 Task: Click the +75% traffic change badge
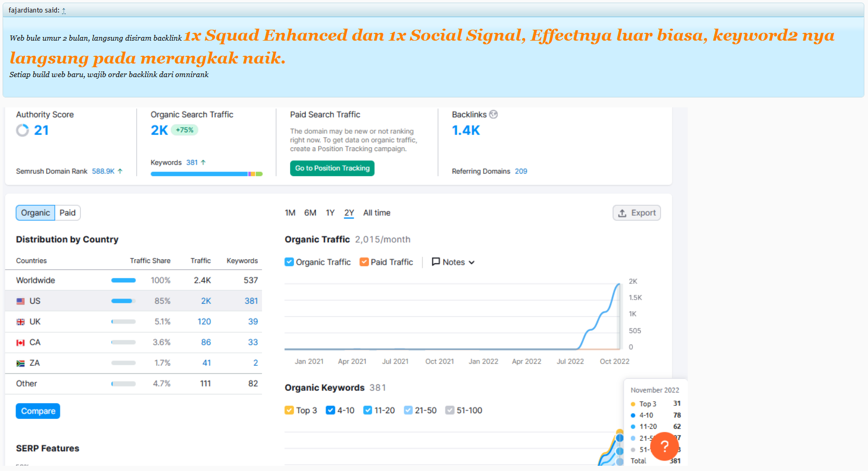pos(184,130)
